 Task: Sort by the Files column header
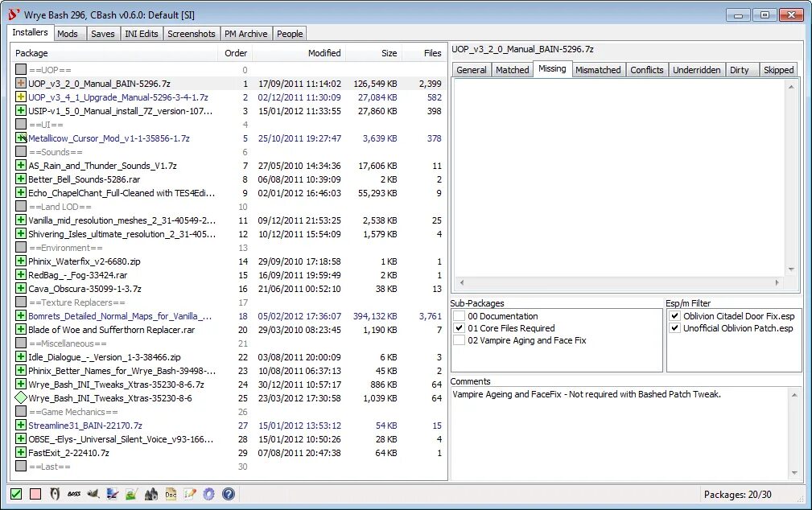pos(424,53)
